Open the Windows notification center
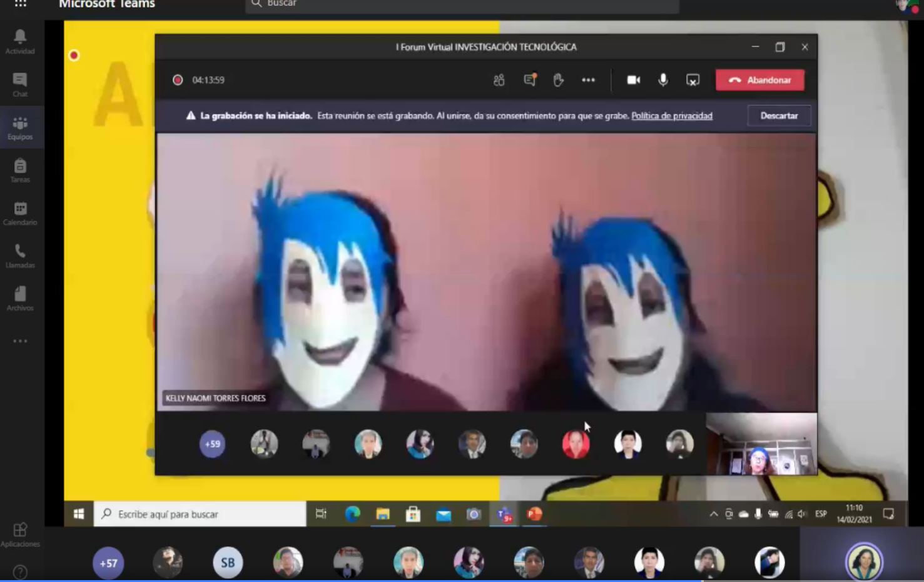This screenshot has height=582, width=924. tap(888, 514)
